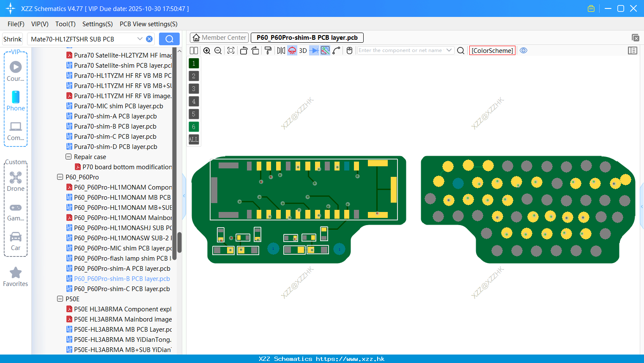The width and height of the screenshot is (644, 363).
Task: Open the model search dropdown arrow
Action: tap(140, 39)
